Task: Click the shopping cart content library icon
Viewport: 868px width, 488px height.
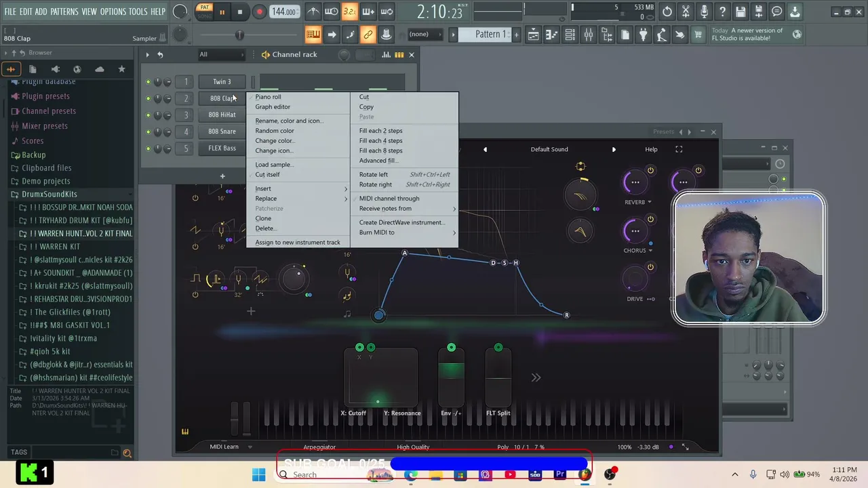Action: pos(698,35)
